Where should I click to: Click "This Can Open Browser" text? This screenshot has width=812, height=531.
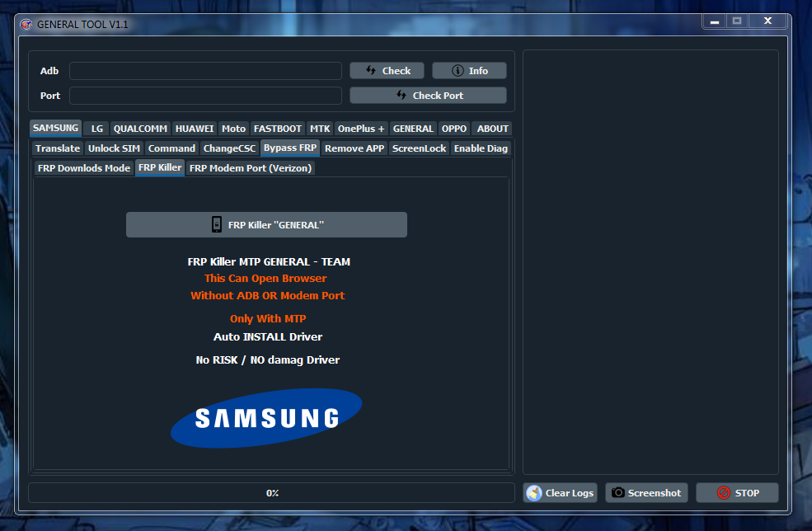[265, 278]
